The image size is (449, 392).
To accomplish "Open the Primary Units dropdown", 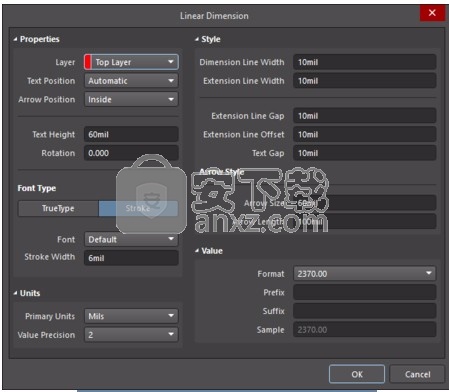I will pyautogui.click(x=131, y=316).
